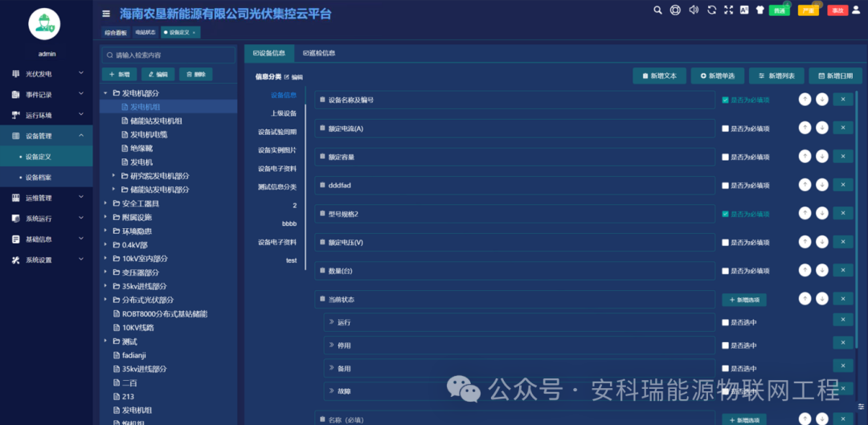Check required for dddfad
The height and width of the screenshot is (425, 868).
[x=725, y=186]
